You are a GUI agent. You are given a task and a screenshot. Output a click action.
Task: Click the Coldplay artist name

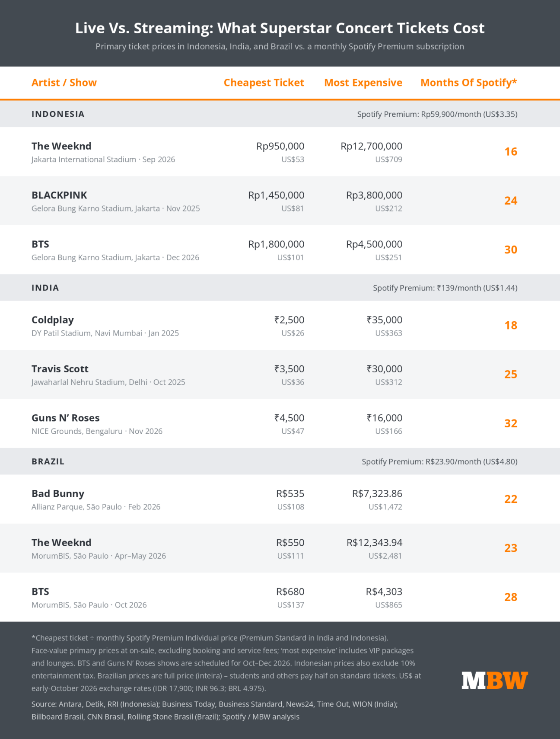53,320
